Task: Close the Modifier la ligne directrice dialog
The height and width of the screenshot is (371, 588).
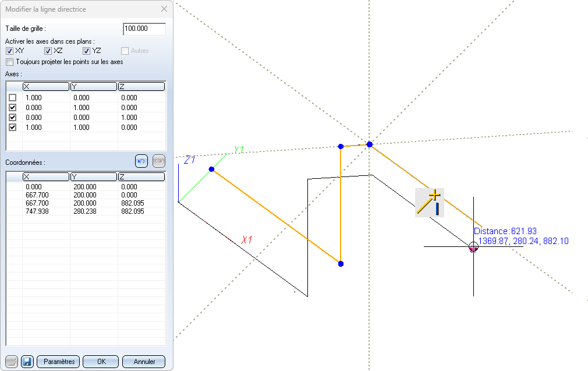Action: tap(164, 9)
